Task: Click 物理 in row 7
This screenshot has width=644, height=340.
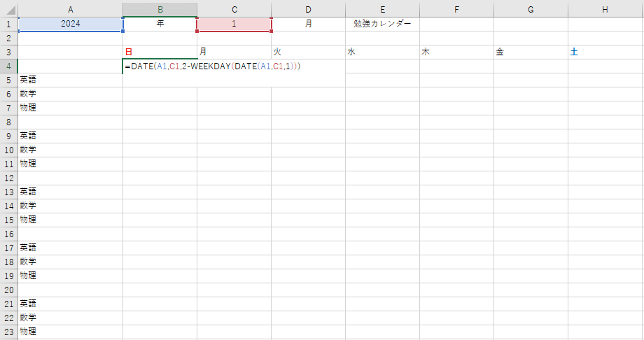Action: (x=70, y=108)
